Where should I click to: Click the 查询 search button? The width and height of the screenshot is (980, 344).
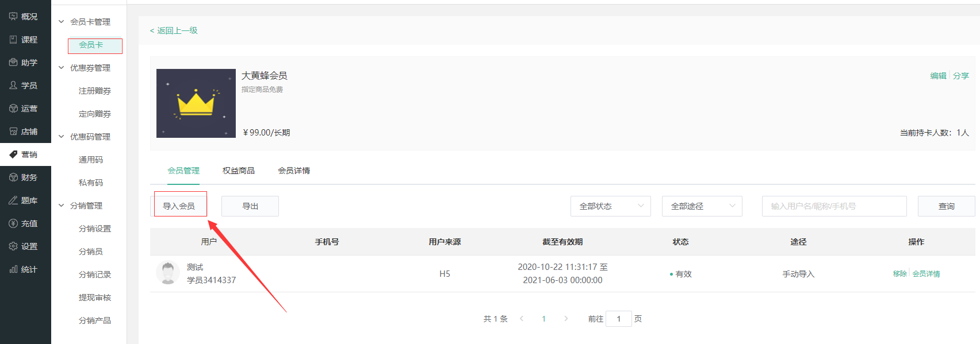pyautogui.click(x=947, y=206)
